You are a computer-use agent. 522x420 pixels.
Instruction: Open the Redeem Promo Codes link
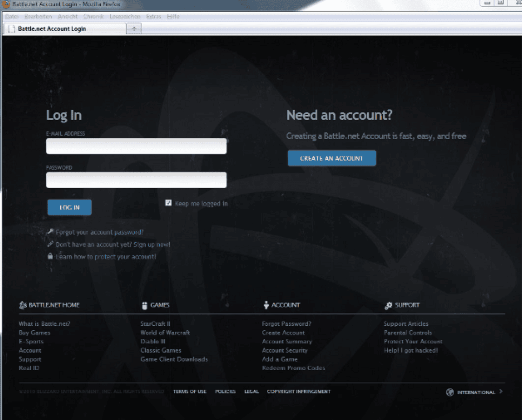[294, 368]
